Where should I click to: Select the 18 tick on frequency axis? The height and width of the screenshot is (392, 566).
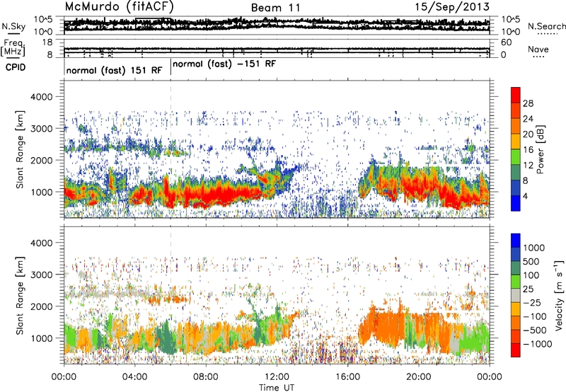pos(47,42)
